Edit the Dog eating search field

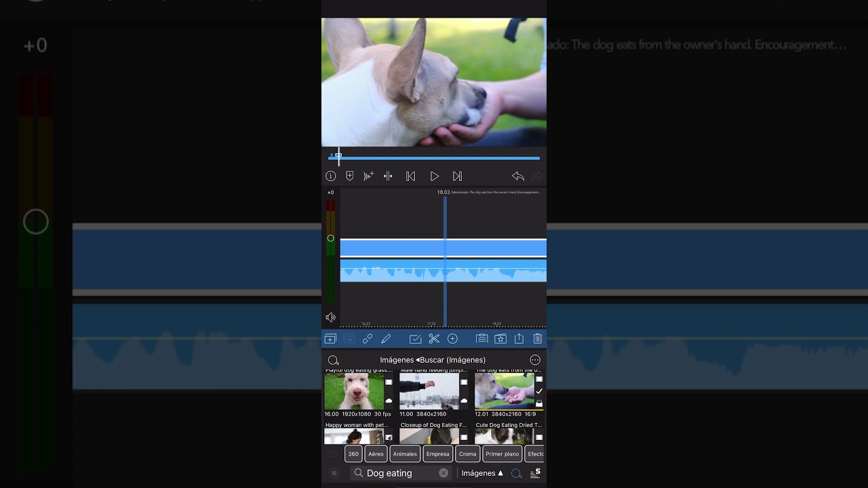(401, 473)
